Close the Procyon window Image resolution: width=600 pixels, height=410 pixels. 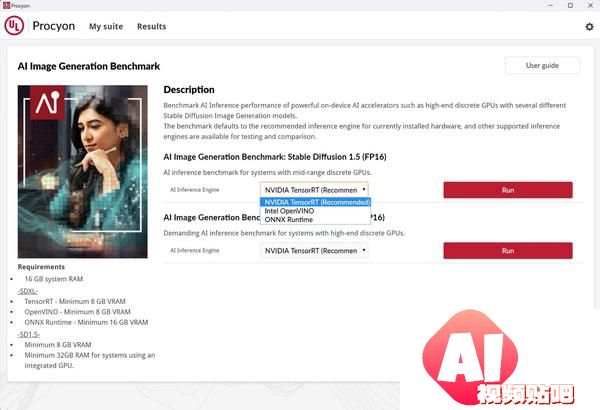point(590,5)
